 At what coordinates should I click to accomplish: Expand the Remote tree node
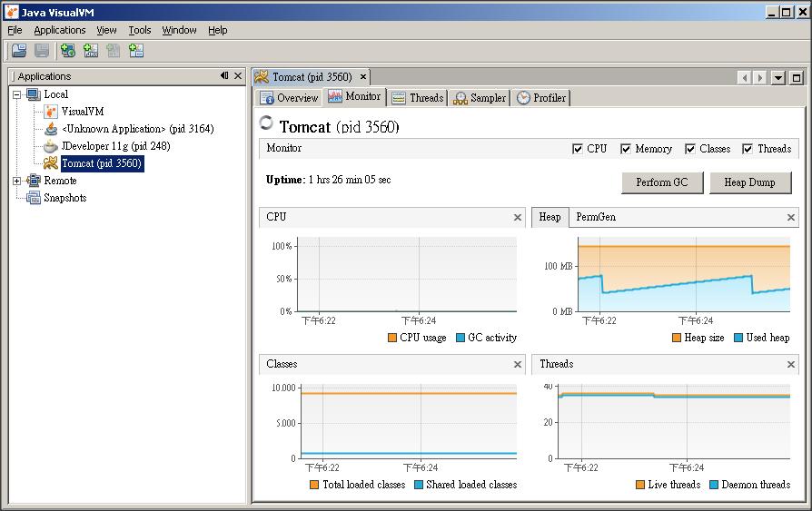17,181
